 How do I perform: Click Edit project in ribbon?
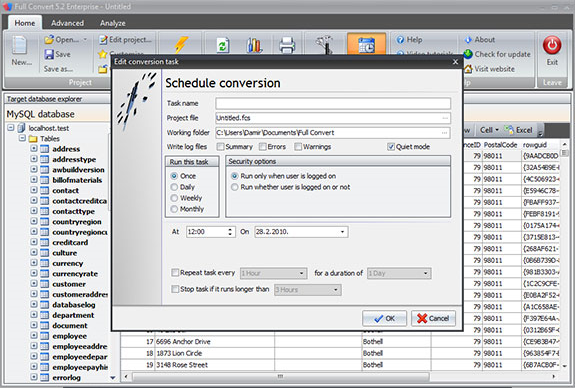(x=125, y=40)
